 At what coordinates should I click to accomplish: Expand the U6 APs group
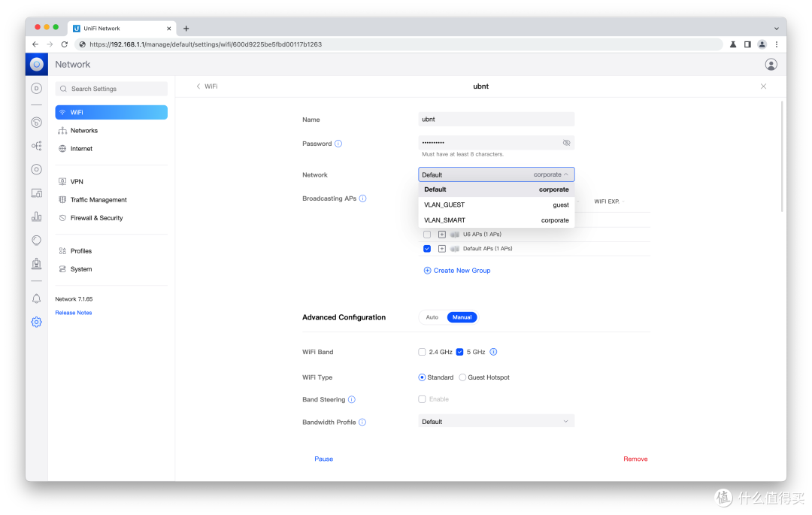[x=442, y=235]
